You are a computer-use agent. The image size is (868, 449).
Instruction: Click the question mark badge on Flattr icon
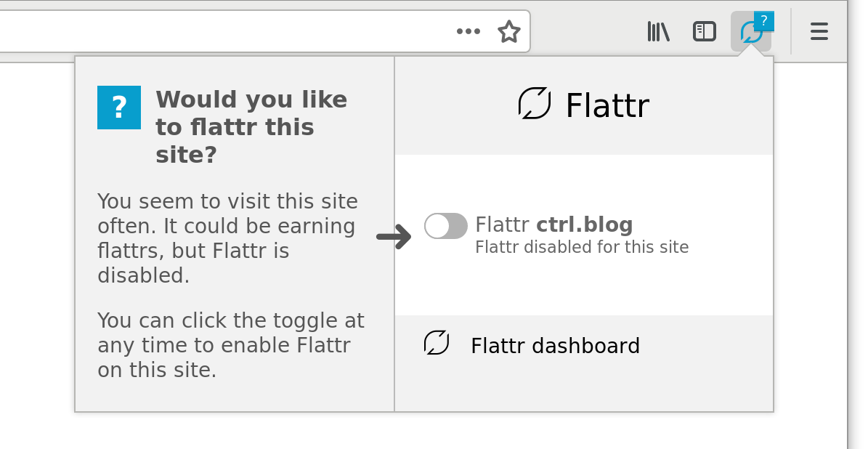point(764,21)
